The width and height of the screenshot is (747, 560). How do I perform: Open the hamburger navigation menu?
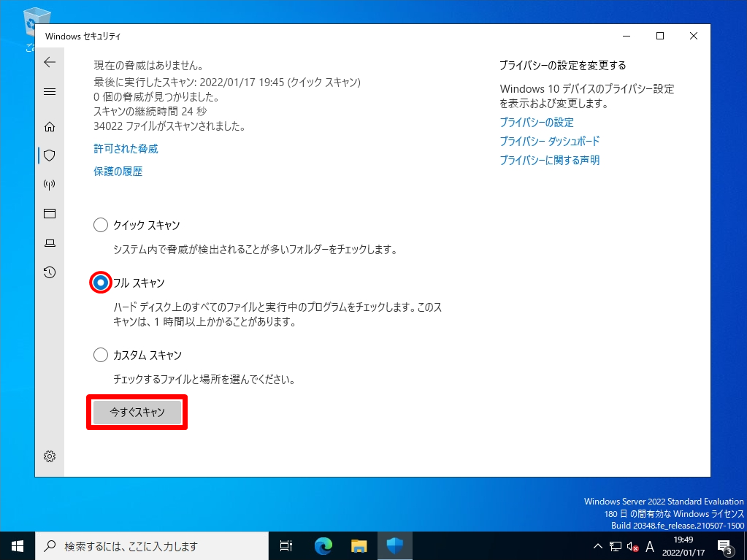coord(50,91)
